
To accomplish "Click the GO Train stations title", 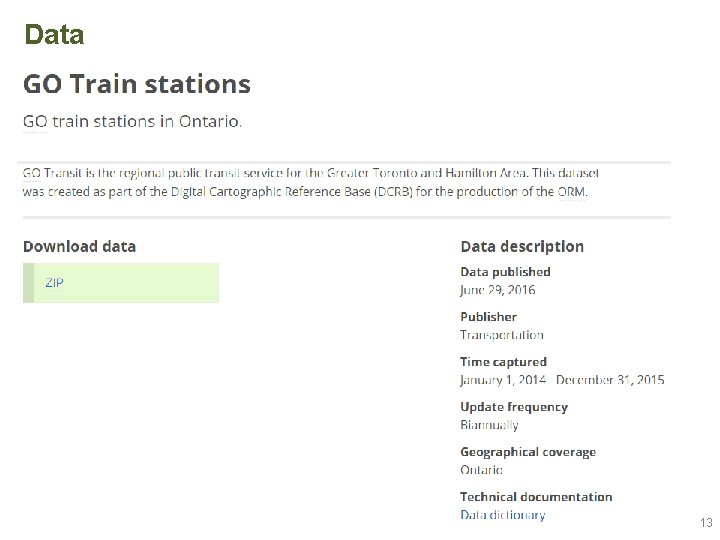I will coord(137,84).
